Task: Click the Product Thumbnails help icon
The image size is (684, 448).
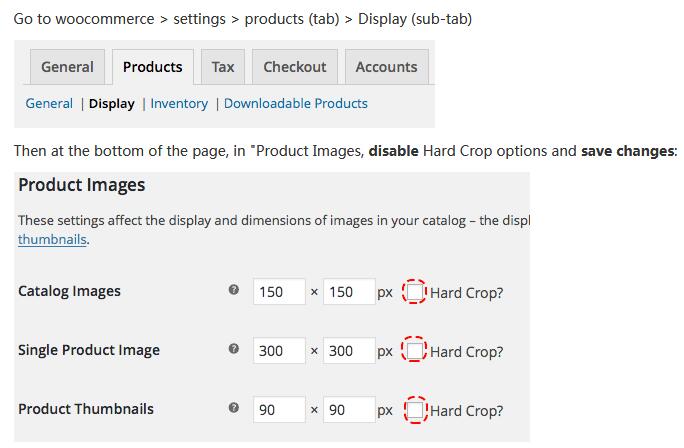Action: click(x=234, y=407)
